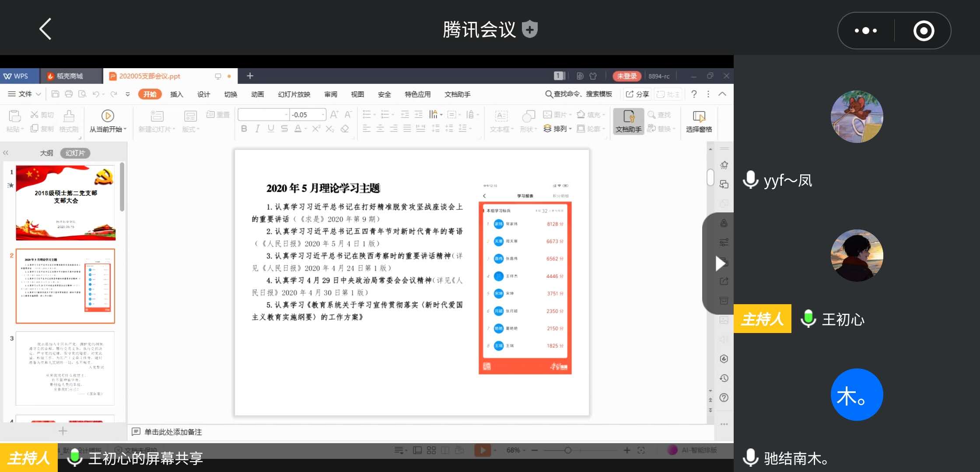Click the Cut scissors icon
The width and height of the screenshot is (980, 472).
35,115
